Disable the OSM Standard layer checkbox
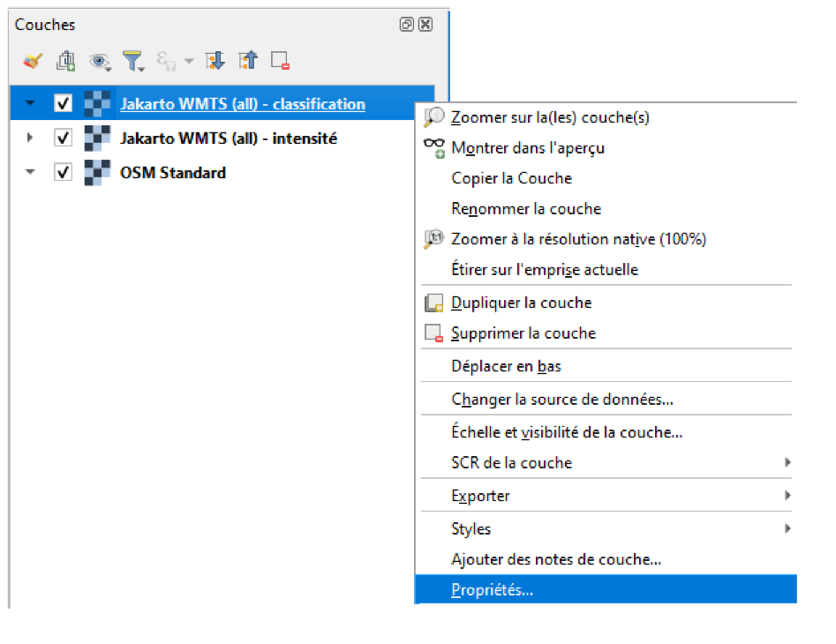 [63, 173]
